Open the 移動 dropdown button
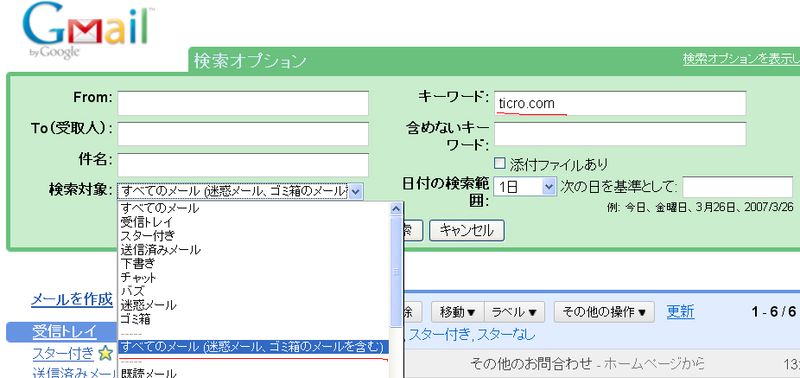The image size is (800, 378). point(457,312)
